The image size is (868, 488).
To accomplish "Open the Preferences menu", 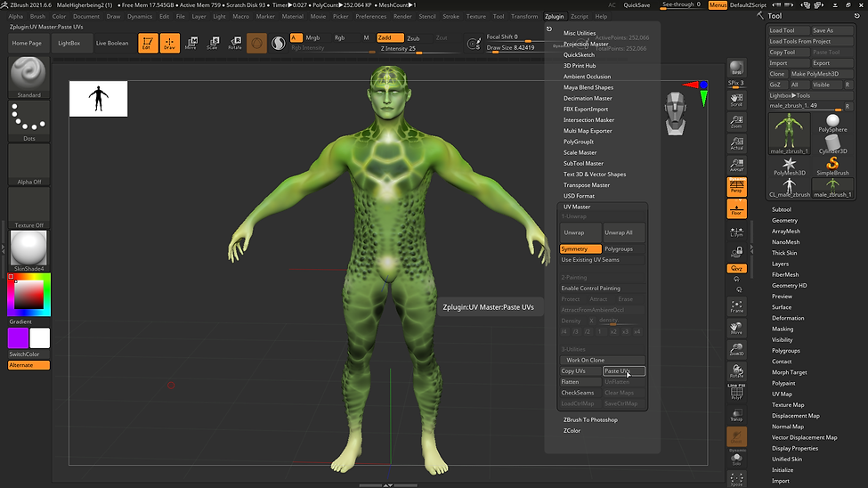I will click(x=371, y=16).
